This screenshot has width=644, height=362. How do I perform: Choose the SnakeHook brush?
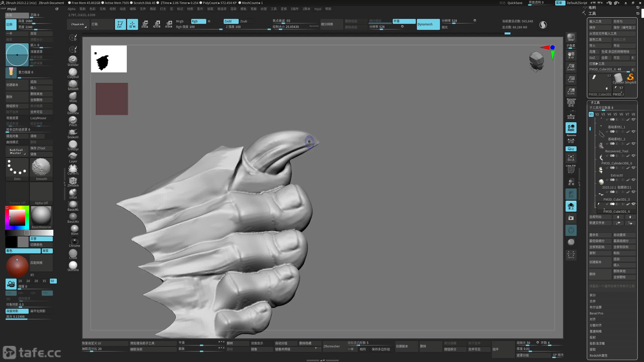point(73,133)
